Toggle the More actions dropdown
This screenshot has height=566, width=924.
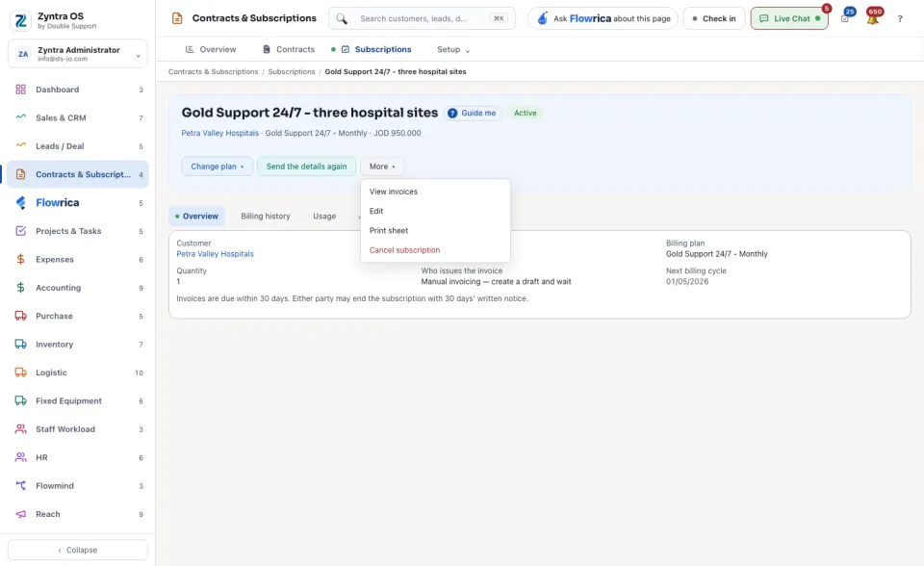click(x=382, y=167)
